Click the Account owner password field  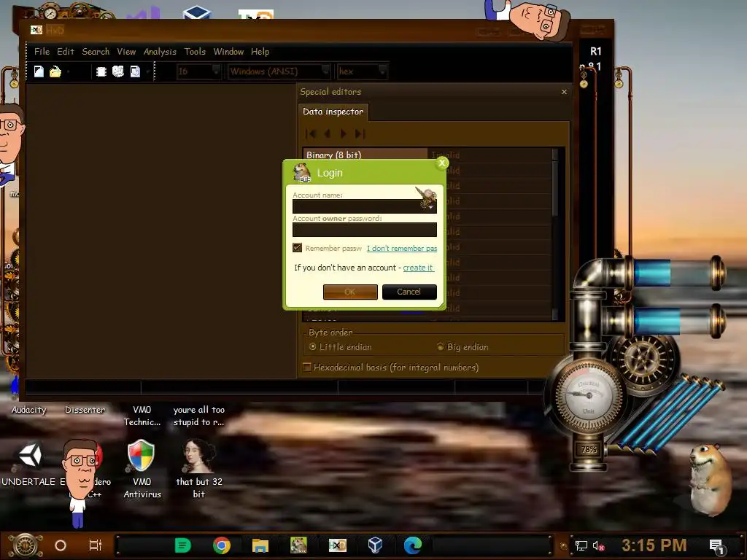coord(365,230)
